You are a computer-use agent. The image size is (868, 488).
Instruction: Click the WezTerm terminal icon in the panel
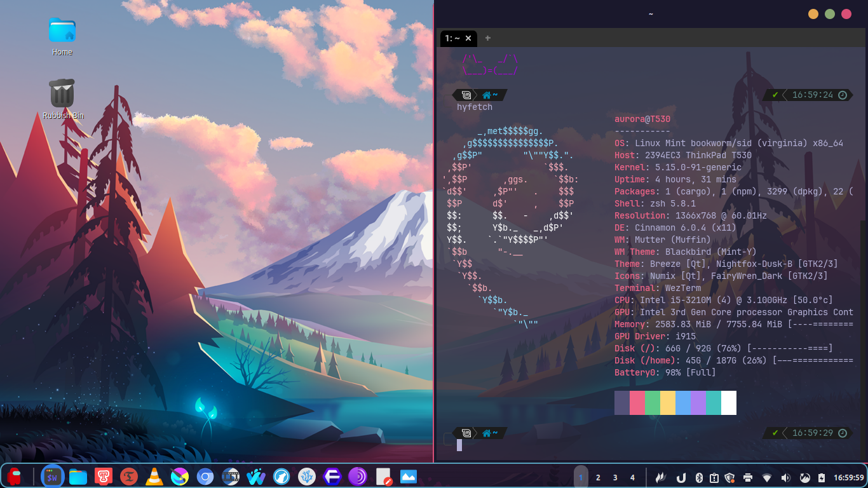(x=52, y=476)
